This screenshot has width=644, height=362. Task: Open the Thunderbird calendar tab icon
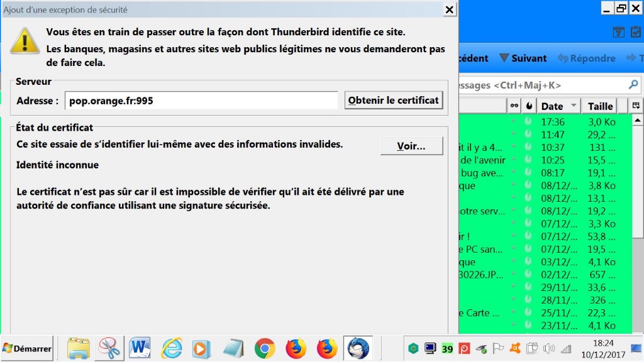(619, 32)
